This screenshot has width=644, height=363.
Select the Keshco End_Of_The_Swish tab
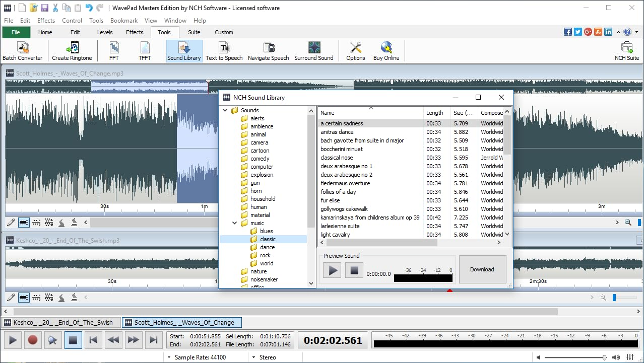point(59,322)
